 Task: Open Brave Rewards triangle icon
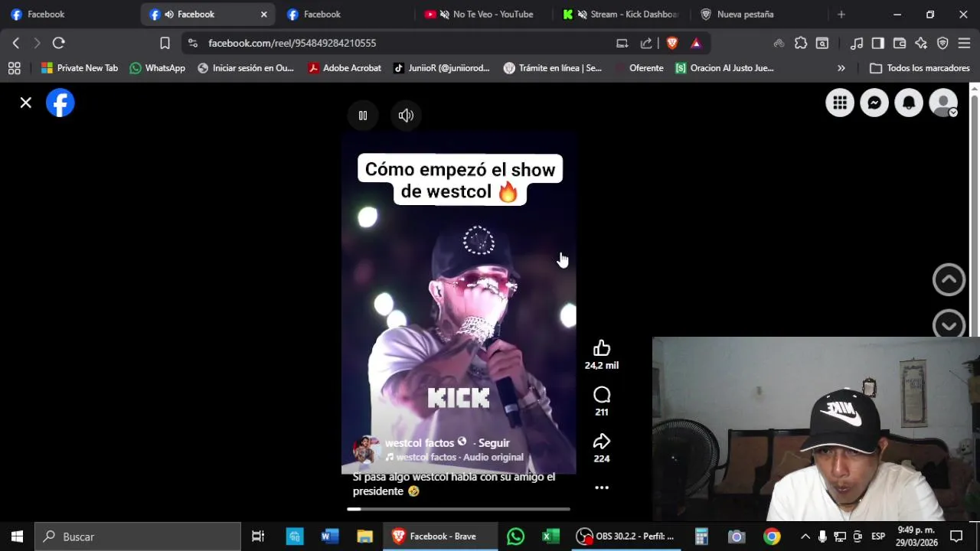coord(696,44)
